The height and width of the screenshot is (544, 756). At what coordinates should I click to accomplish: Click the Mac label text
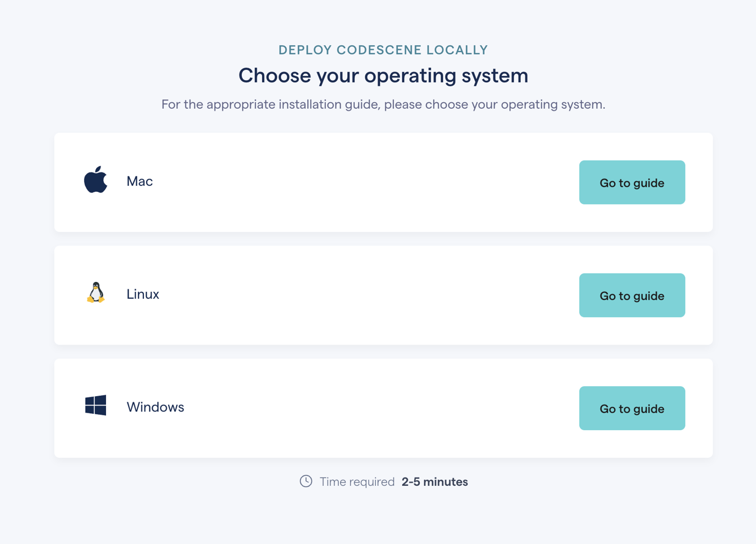139,181
